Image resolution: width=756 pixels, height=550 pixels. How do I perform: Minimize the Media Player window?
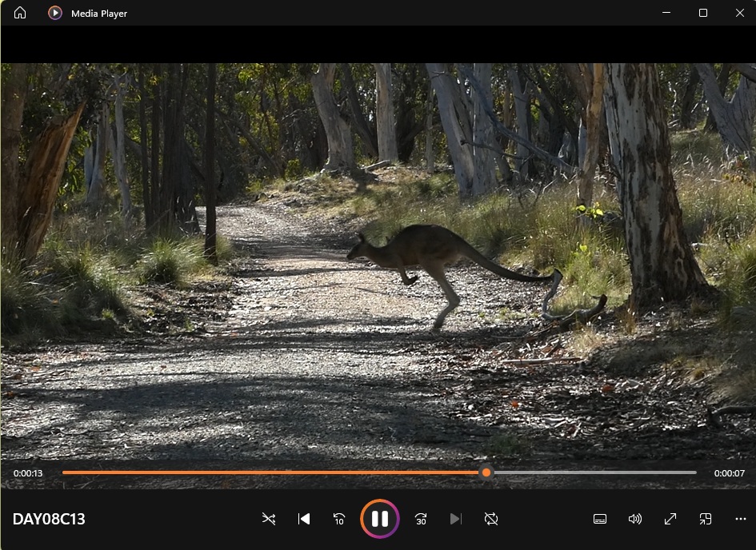pos(666,13)
